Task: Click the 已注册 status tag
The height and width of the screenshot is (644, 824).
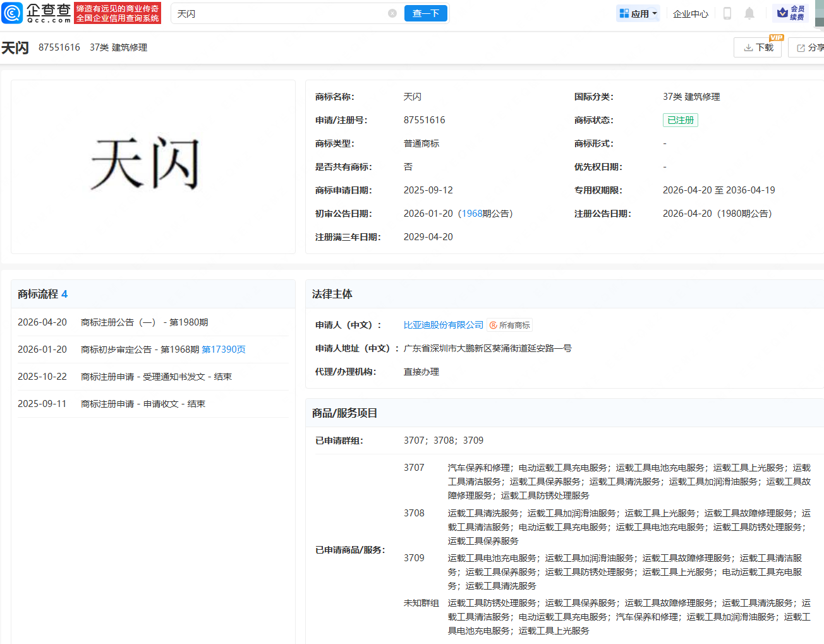Action: point(680,119)
